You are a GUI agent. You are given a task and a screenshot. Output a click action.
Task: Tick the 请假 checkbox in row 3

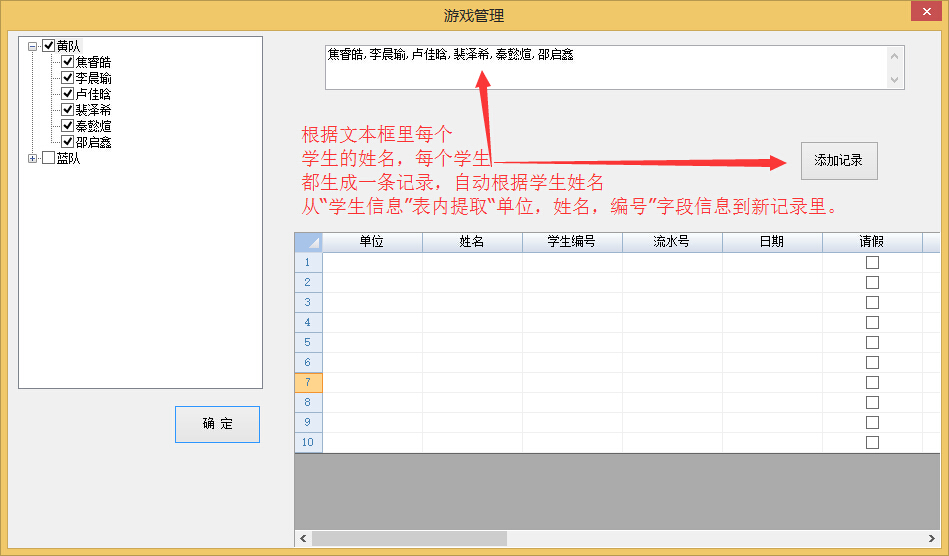click(872, 303)
